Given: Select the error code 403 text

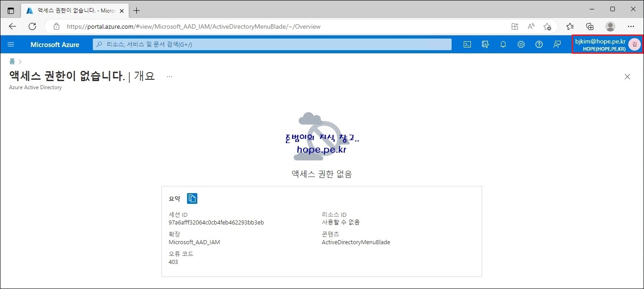Looking at the screenshot, I should coord(173,262).
